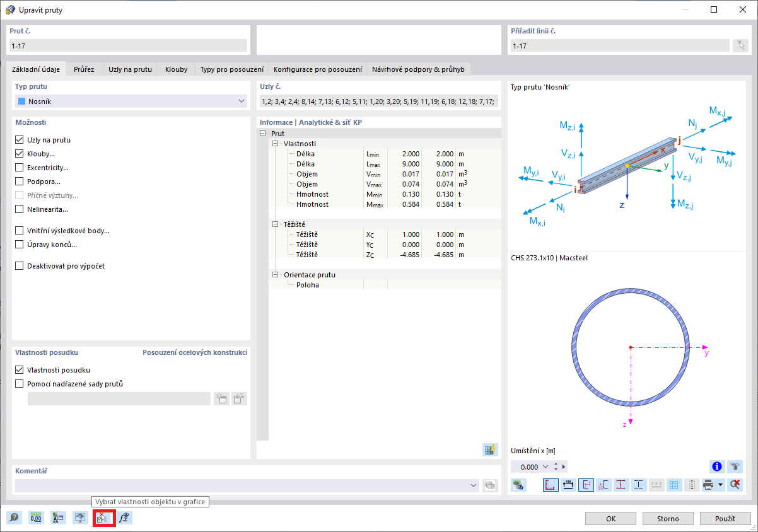Switch to the 'Uzly na prutu' tab

131,69
